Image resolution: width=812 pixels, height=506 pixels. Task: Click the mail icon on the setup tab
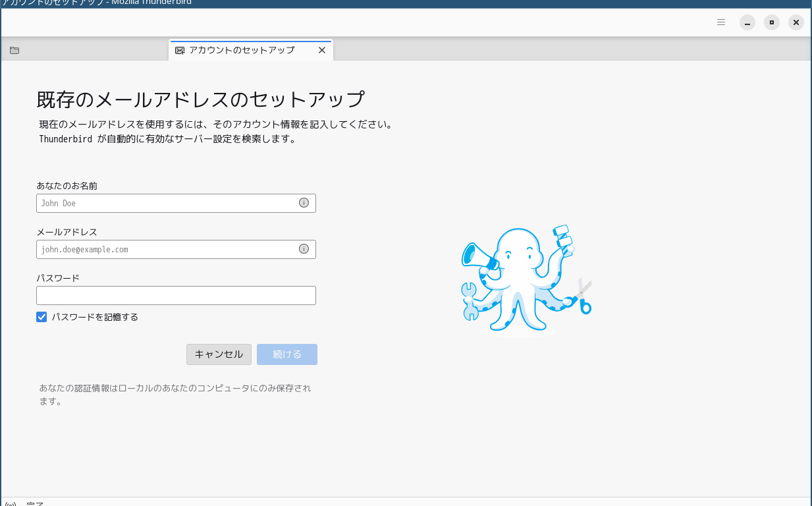[x=180, y=51]
